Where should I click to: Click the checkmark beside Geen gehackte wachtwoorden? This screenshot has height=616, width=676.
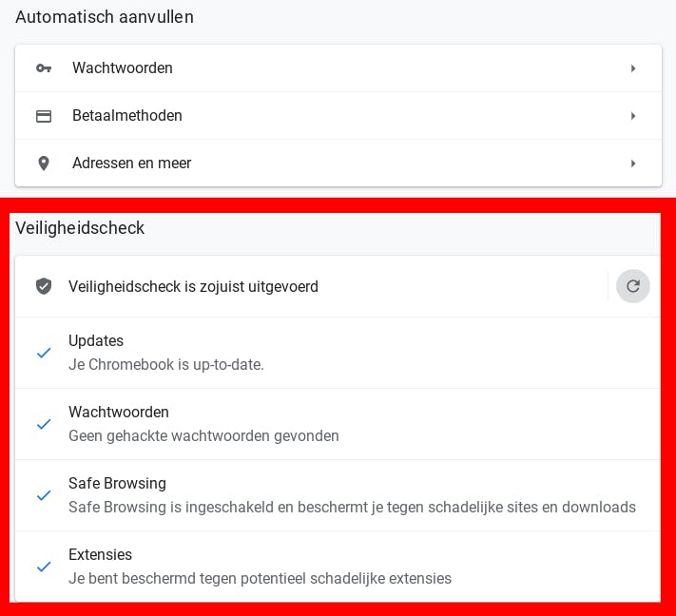point(44,424)
